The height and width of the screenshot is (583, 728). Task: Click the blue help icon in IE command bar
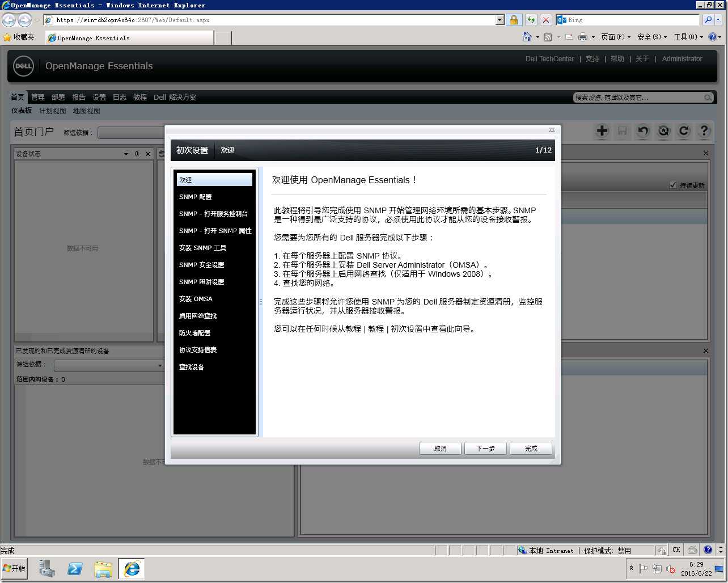[713, 37]
